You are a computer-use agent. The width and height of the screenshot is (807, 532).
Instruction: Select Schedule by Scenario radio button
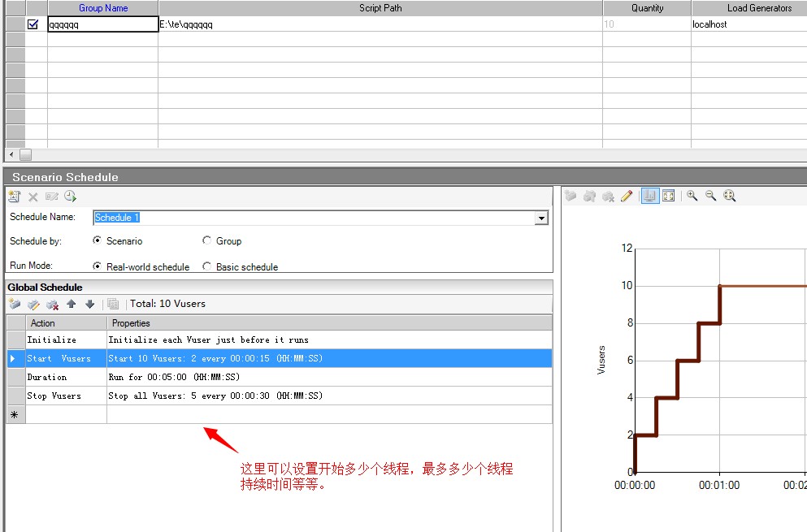pos(97,240)
